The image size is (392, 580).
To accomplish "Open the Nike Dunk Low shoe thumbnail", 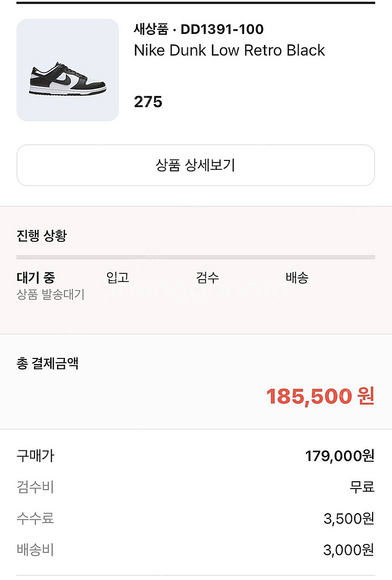I will pos(67,70).
